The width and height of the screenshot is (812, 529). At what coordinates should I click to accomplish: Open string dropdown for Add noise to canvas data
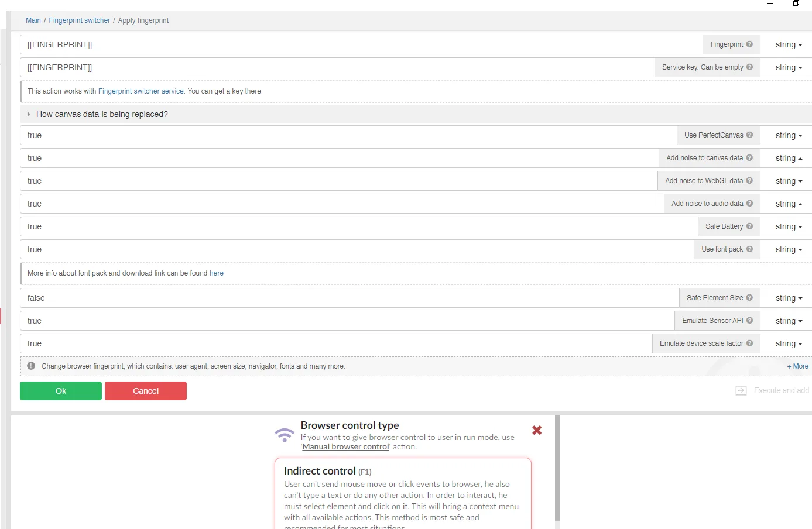tap(789, 158)
